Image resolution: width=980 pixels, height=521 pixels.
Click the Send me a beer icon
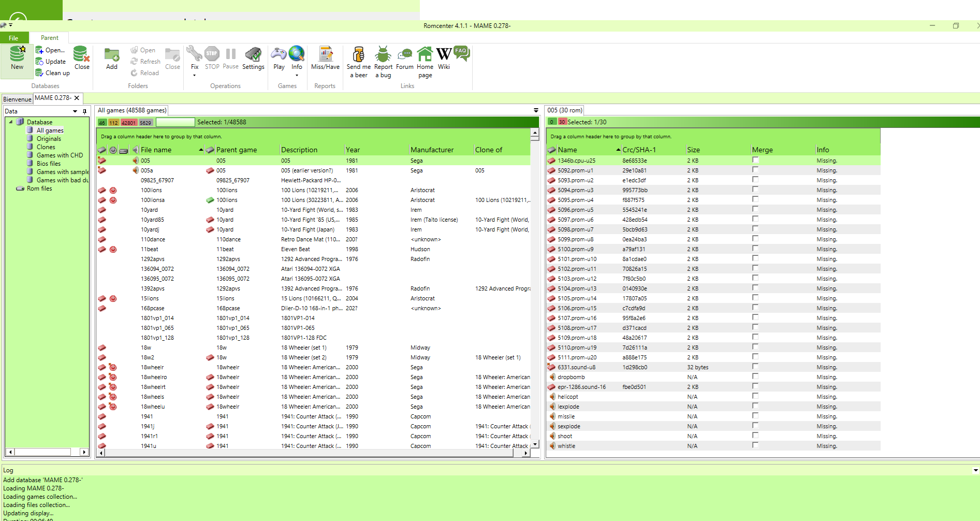[358, 54]
